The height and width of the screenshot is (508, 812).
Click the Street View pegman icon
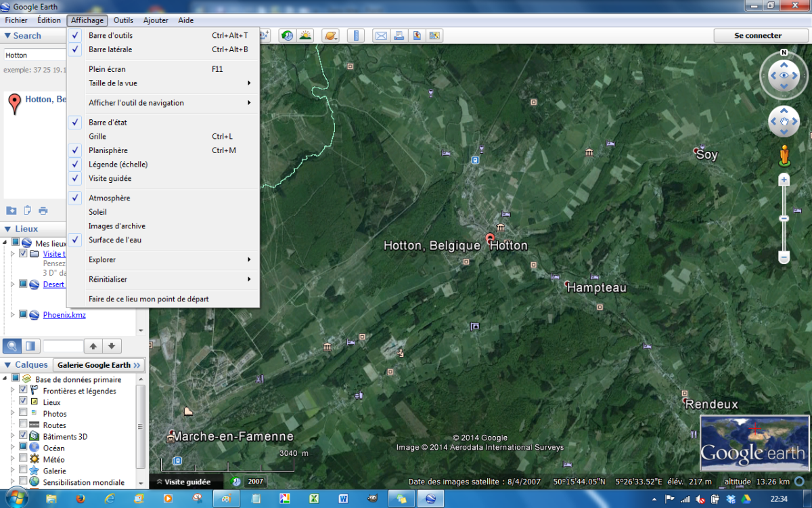784,155
